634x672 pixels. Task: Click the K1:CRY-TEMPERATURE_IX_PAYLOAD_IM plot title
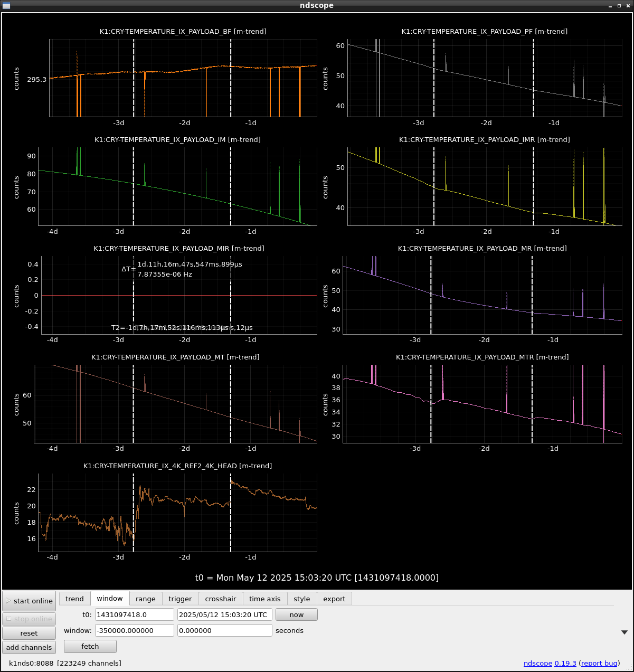pos(177,140)
